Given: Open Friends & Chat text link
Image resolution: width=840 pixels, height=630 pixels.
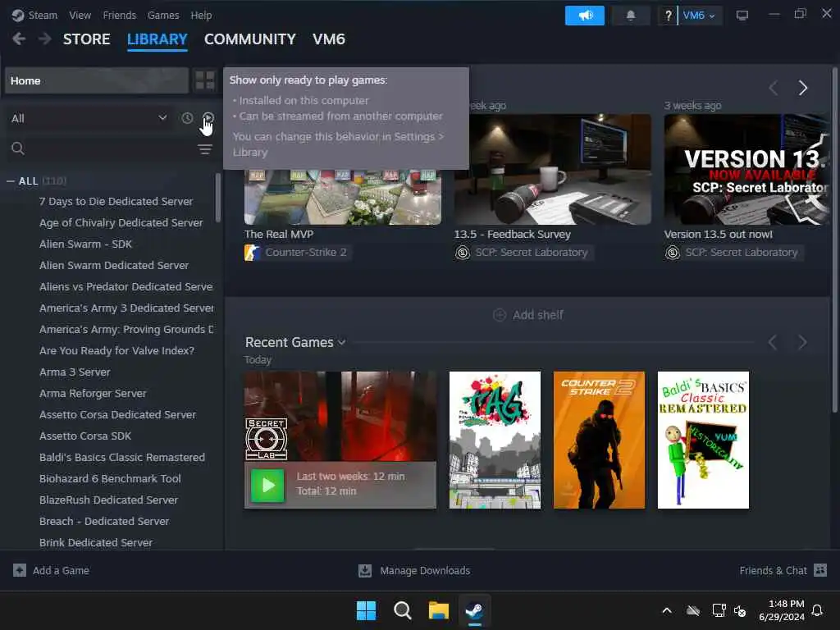Looking at the screenshot, I should click(773, 571).
